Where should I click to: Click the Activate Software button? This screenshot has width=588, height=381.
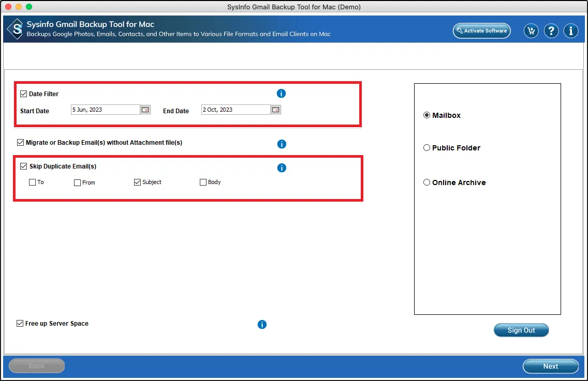481,31
